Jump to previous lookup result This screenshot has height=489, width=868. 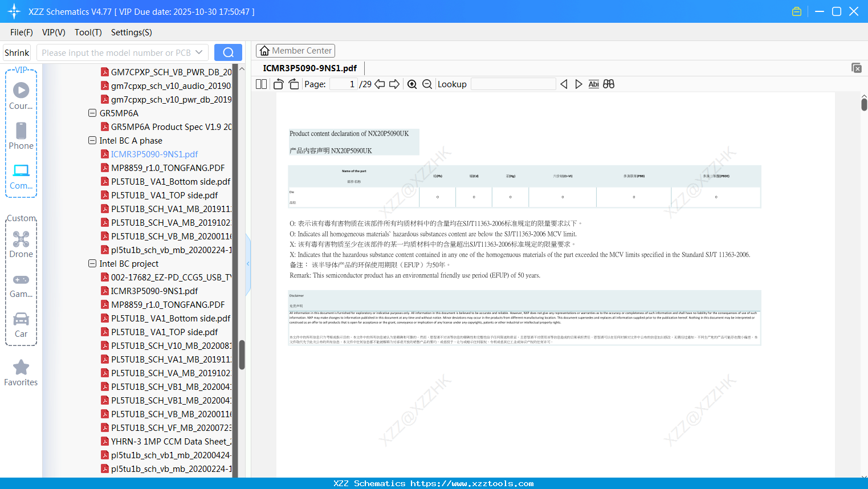click(x=564, y=84)
